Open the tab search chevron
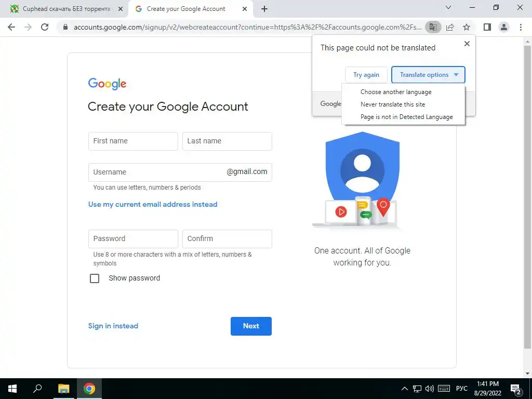 pyautogui.click(x=448, y=7)
